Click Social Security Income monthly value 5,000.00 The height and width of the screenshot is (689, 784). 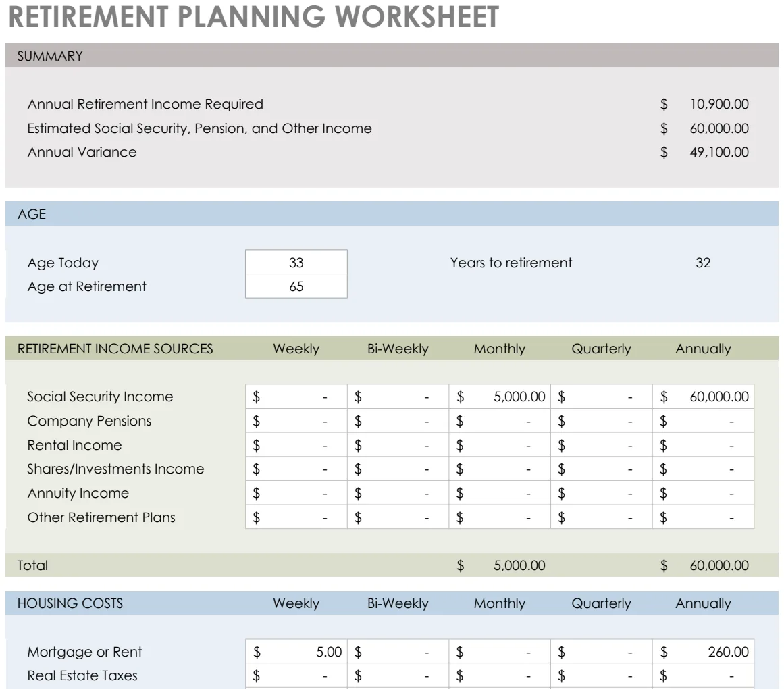pos(500,397)
